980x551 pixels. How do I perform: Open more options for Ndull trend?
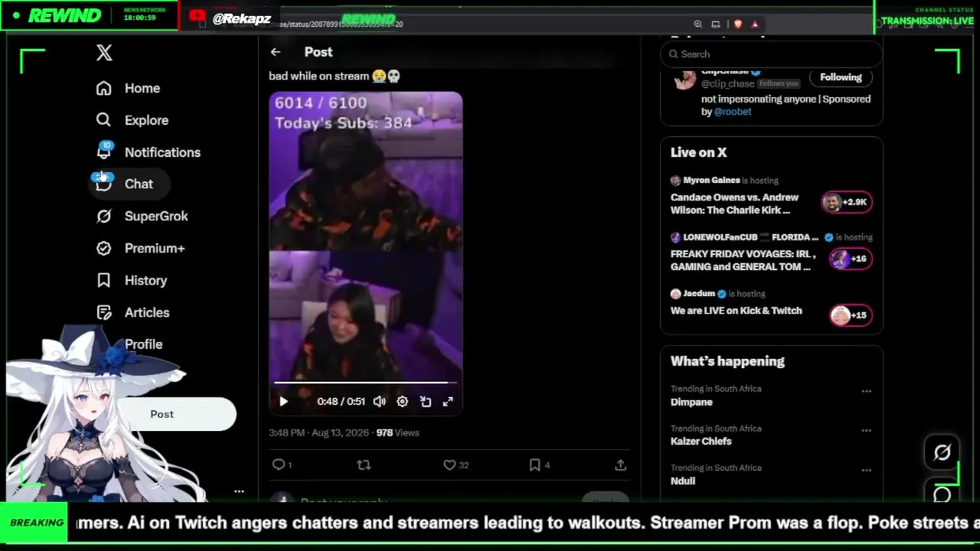tap(866, 470)
